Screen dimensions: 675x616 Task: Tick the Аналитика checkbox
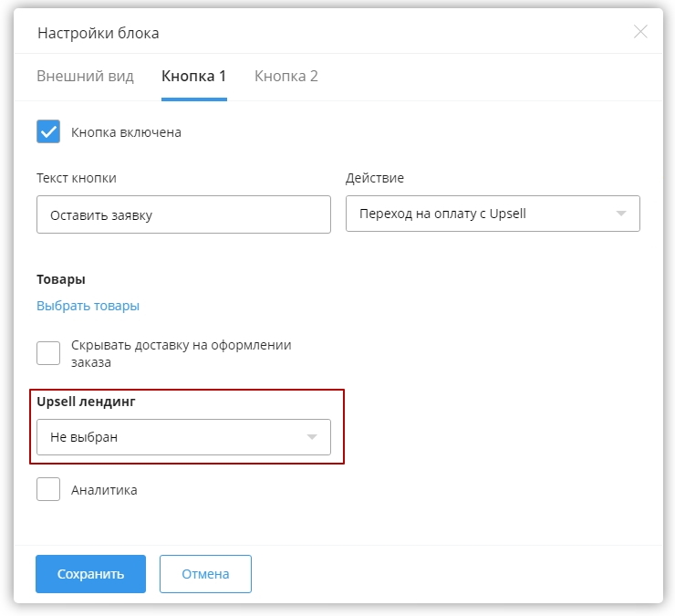(x=48, y=490)
